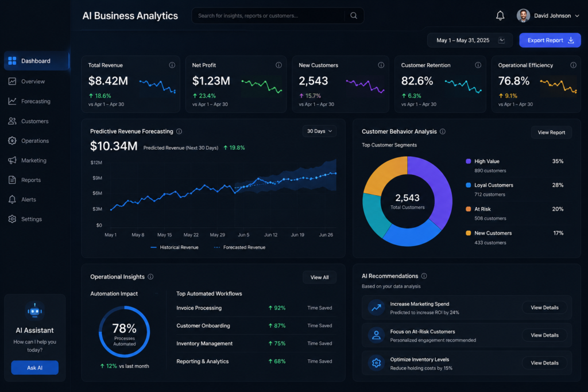The height and width of the screenshot is (392, 588).
Task: Open New Customers card info icon
Action: [381, 65]
